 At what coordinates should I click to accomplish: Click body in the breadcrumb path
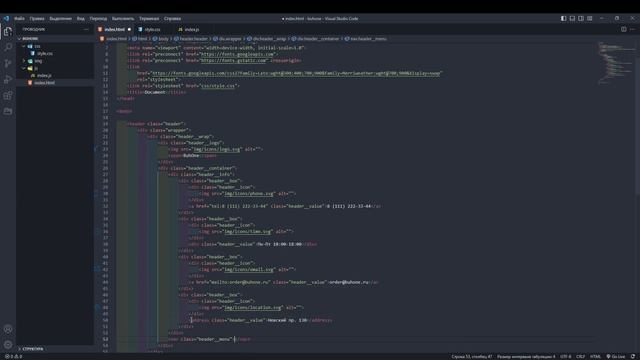click(x=163, y=39)
